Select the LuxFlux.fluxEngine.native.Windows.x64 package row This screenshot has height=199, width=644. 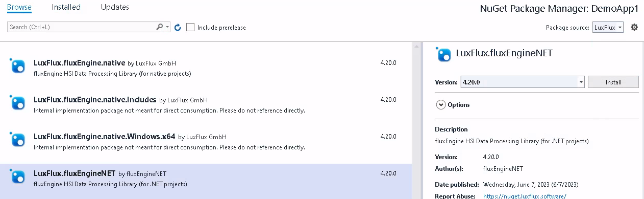point(206,141)
